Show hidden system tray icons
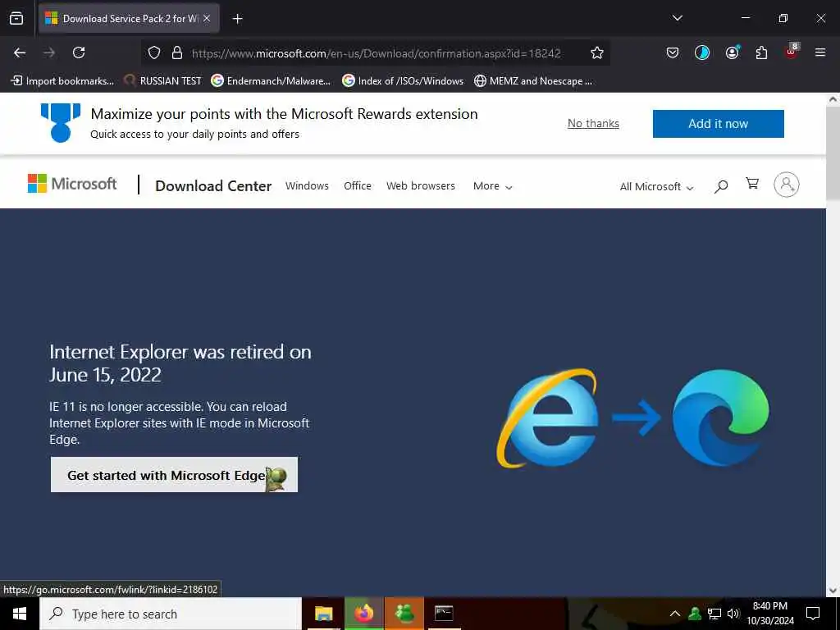The height and width of the screenshot is (630, 840). (675, 614)
